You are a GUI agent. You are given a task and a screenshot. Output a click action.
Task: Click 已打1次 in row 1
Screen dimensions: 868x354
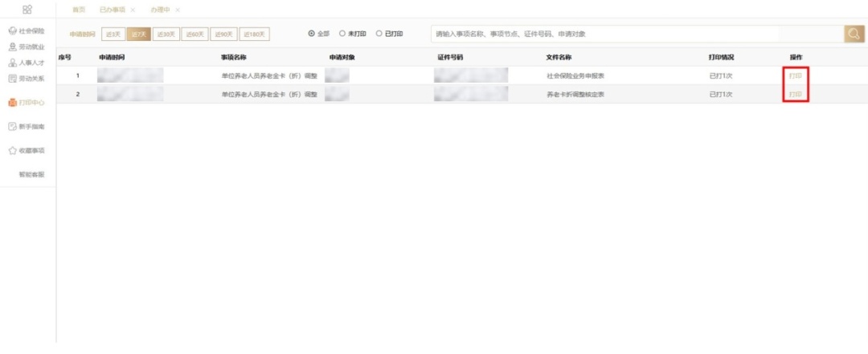click(721, 75)
